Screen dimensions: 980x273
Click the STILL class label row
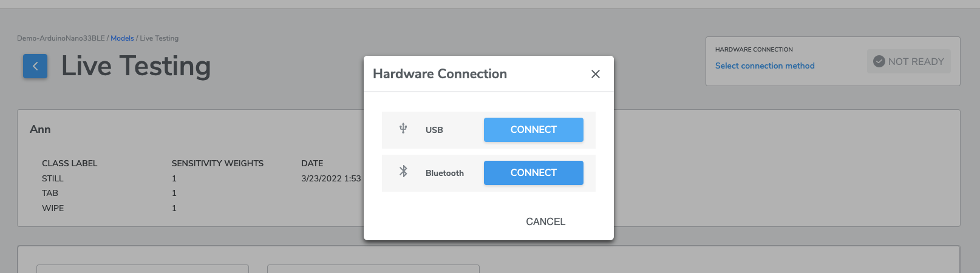(200, 178)
